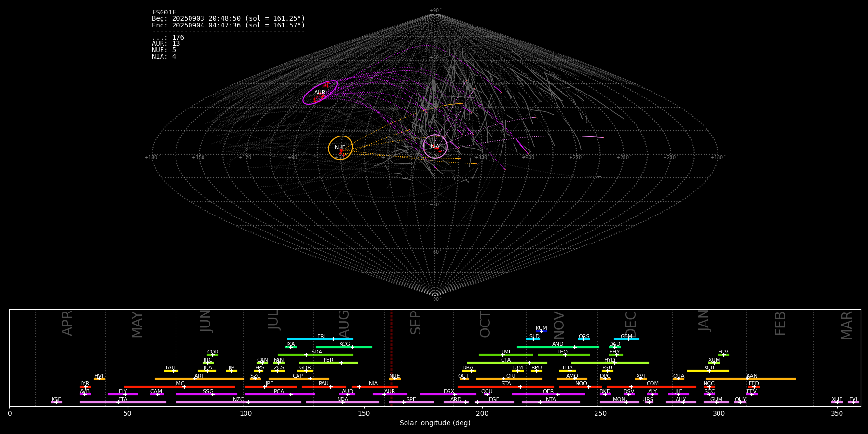The width and height of the screenshot is (868, 434).
Task: Click the LYR shower marker in timeline
Action: (x=85, y=386)
